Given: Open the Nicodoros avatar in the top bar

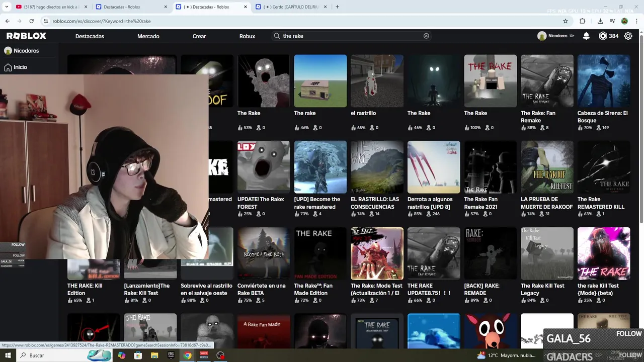Looking at the screenshot, I should point(542,36).
